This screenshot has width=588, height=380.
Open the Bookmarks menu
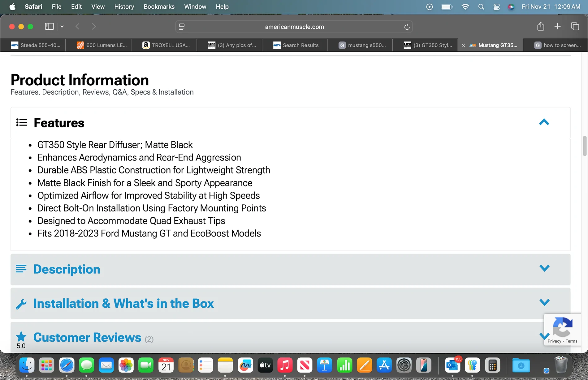click(159, 6)
